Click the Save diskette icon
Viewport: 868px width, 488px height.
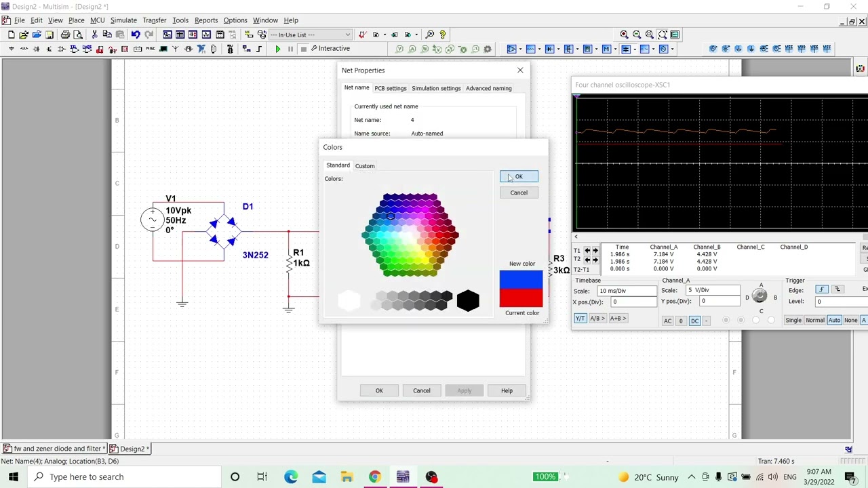[50, 35]
